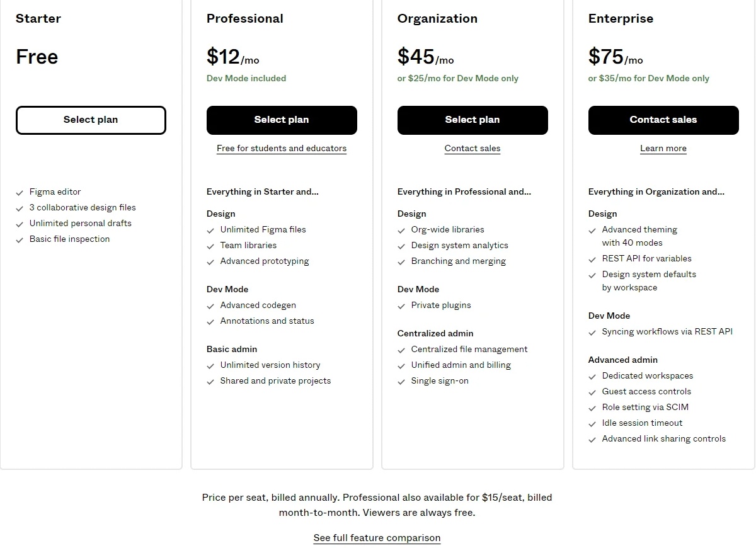This screenshot has height=548, width=756.
Task: Select the free Starter plan
Action: pyautogui.click(x=91, y=120)
